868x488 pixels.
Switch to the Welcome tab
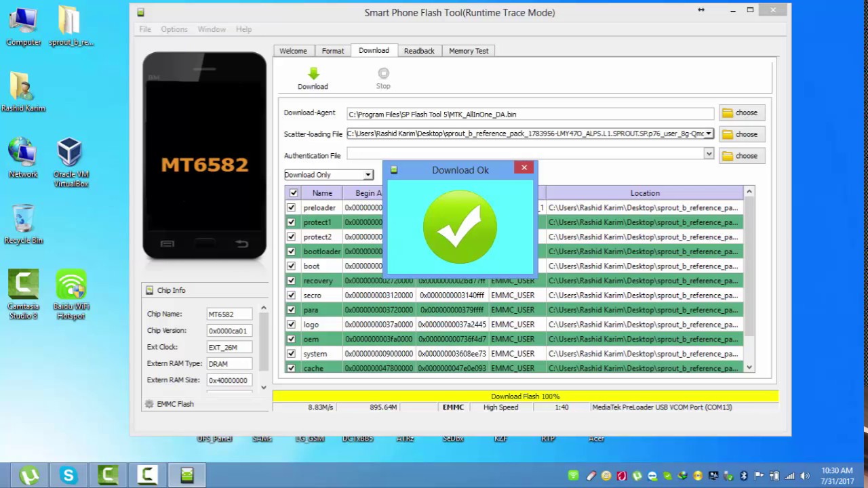(x=293, y=51)
